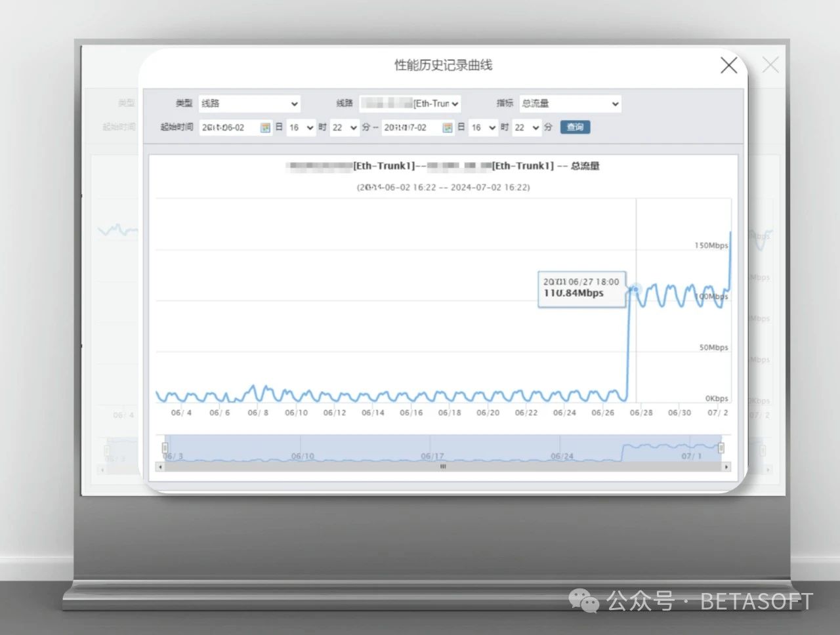
Task: Click the timeline scrollbar center grip
Action: pos(443,467)
